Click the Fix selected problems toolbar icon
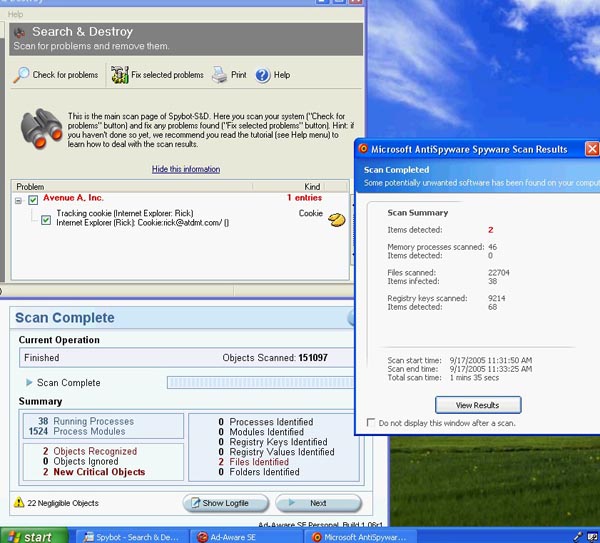The height and width of the screenshot is (543, 600). click(120, 75)
